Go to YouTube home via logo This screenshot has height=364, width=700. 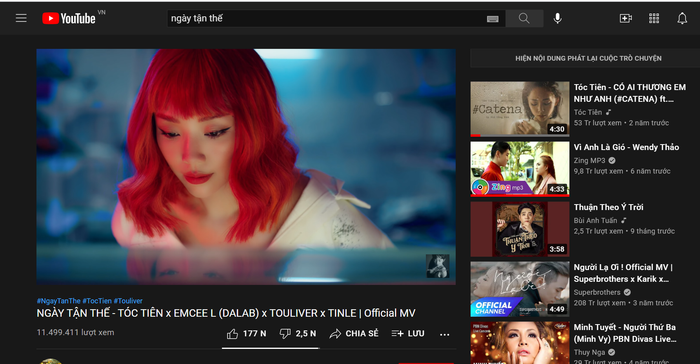69,18
